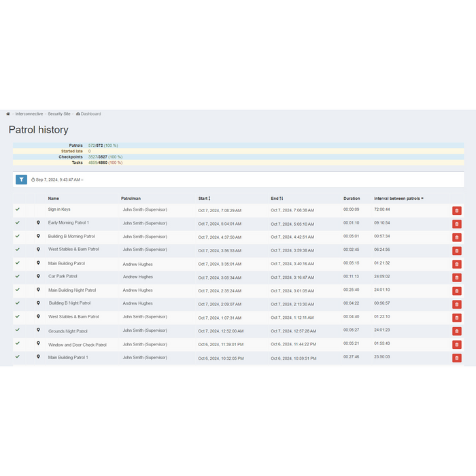Viewport: 476px width, 476px height.
Task: Show map pin for Building B Night Patrol
Action: (38, 303)
